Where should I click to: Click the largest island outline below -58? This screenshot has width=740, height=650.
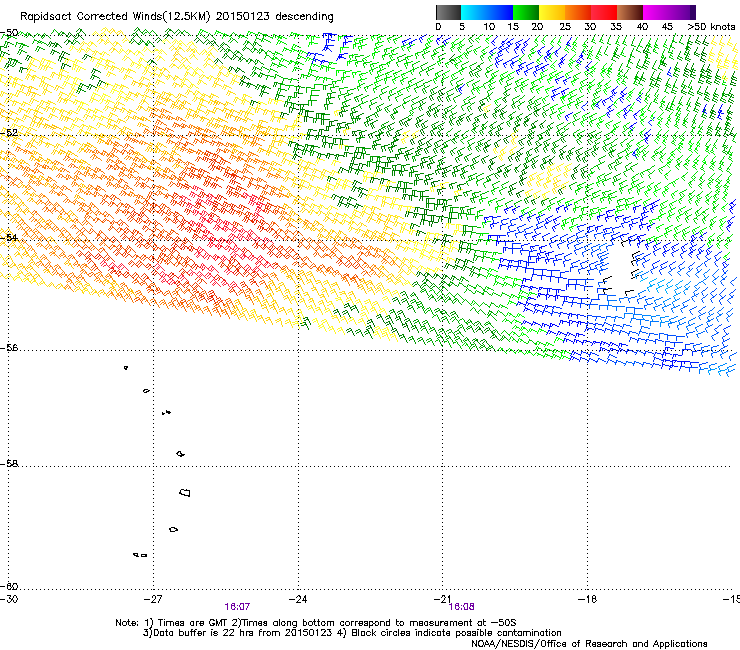click(185, 493)
